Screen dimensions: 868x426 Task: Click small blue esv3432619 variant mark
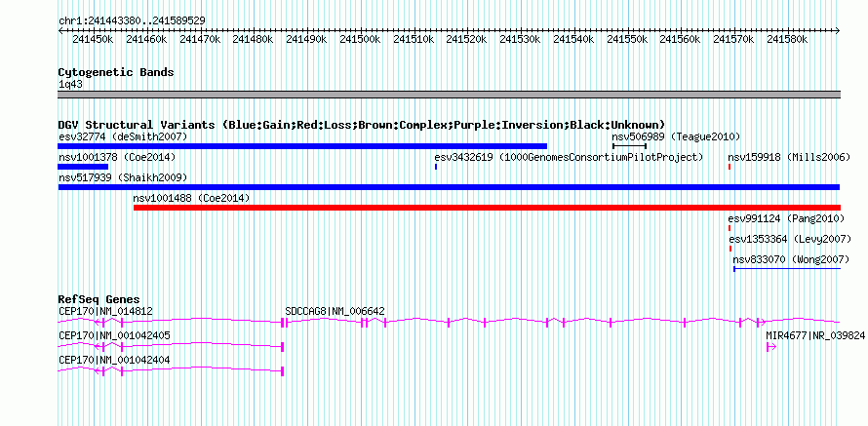(436, 167)
